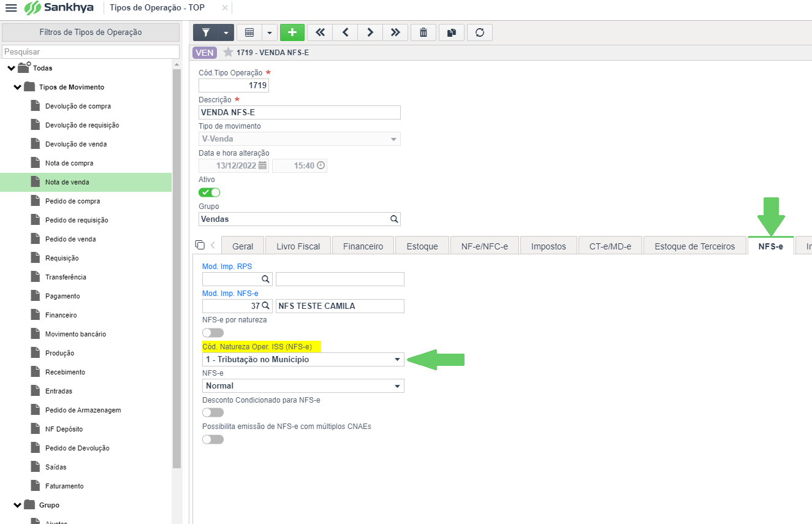Open the hamburger main menu
The height and width of the screenshot is (524, 812).
click(x=11, y=8)
